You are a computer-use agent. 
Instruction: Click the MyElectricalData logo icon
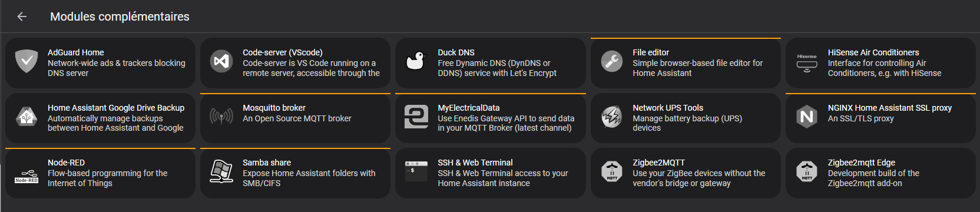tap(416, 117)
